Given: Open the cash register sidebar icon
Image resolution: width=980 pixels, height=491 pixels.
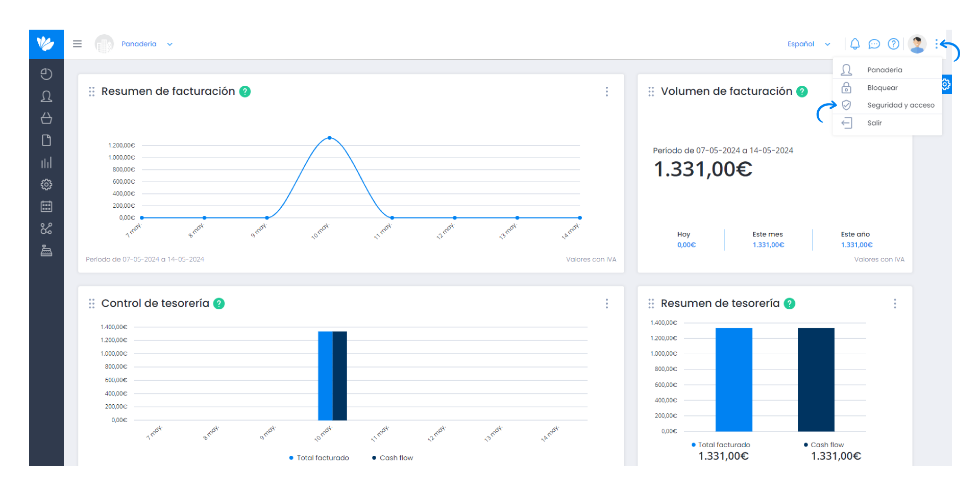Looking at the screenshot, I should [46, 251].
